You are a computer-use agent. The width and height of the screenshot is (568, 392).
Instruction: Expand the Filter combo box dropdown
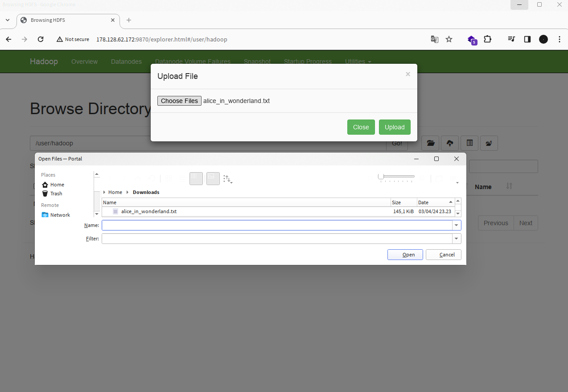point(456,239)
